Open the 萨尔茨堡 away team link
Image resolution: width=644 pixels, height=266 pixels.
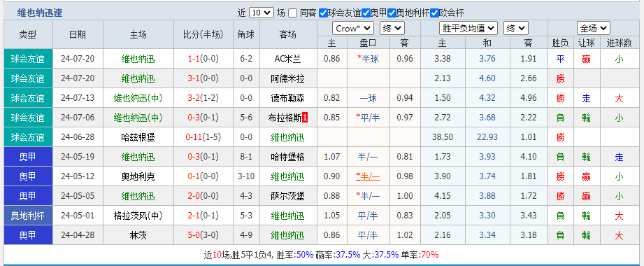[288, 196]
